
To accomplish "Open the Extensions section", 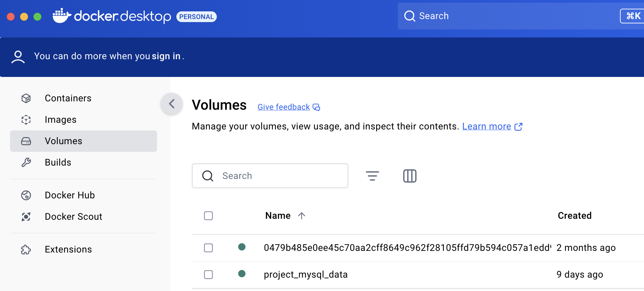I will pos(84,250).
